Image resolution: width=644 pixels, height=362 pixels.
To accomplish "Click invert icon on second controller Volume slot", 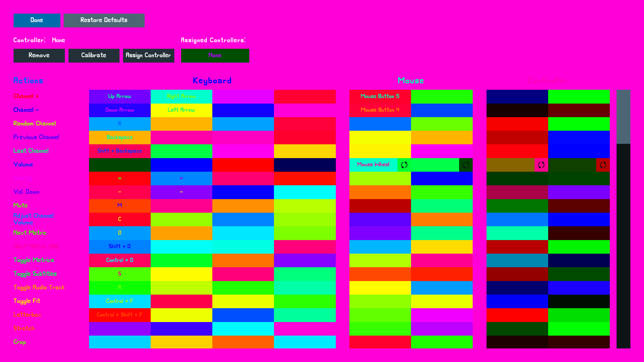I will click(603, 165).
